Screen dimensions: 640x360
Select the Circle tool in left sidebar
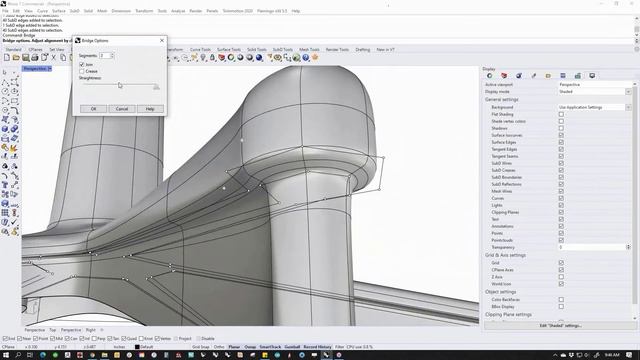[5, 92]
